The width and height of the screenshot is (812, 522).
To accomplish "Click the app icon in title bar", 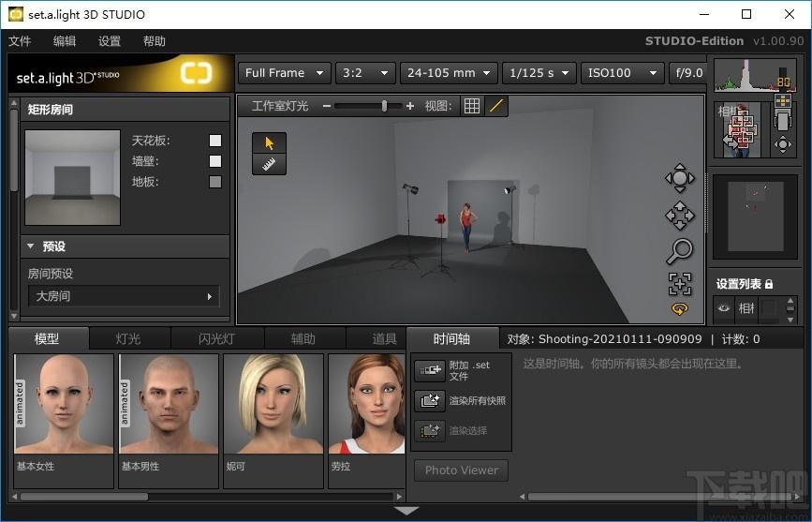I will click(x=16, y=14).
